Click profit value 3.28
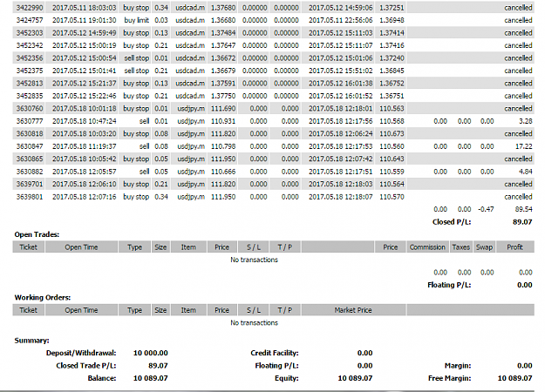545x392 pixels. click(525, 121)
